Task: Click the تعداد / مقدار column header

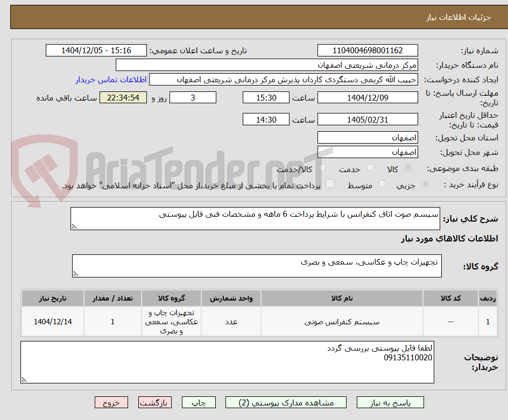Action: click(112, 298)
